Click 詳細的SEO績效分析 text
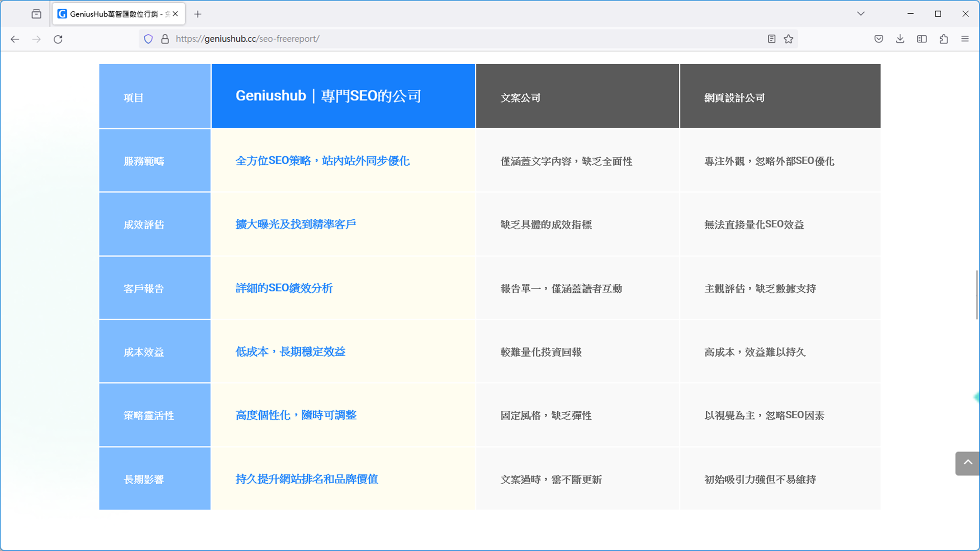 (x=284, y=288)
